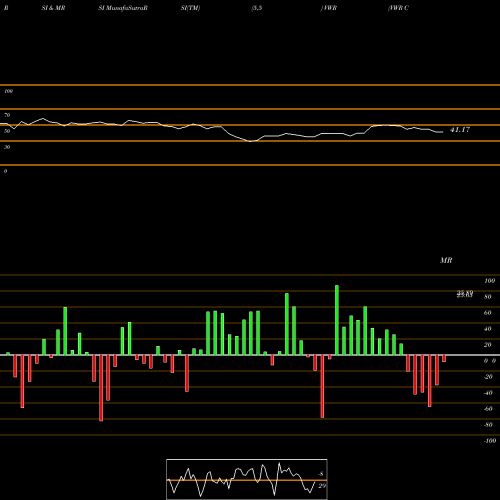Click the MR axis label 40

488,329
